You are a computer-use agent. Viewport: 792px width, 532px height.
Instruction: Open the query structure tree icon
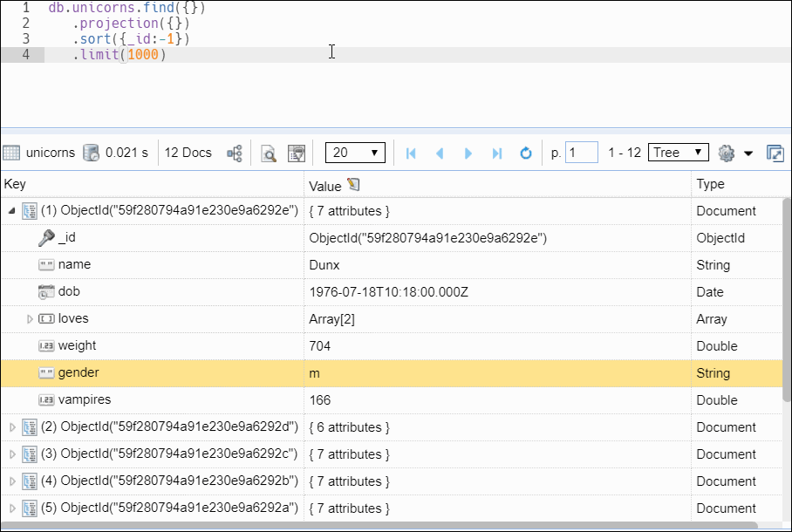235,153
